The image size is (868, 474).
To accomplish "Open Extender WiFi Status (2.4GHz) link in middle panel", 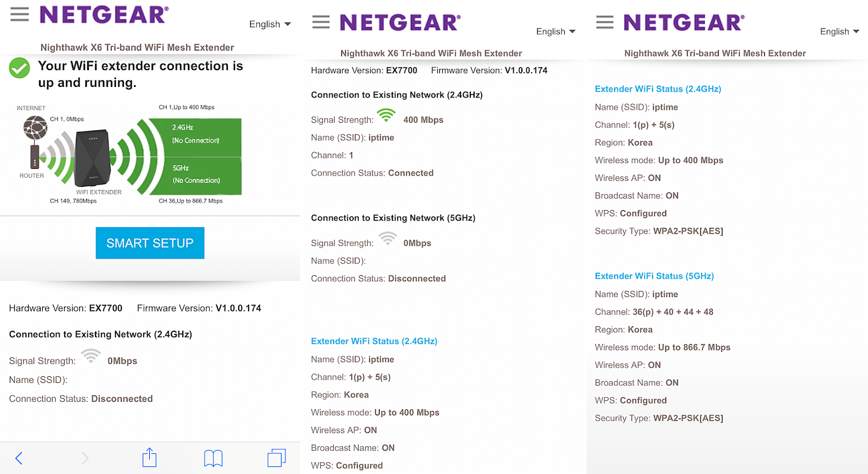I will point(374,341).
